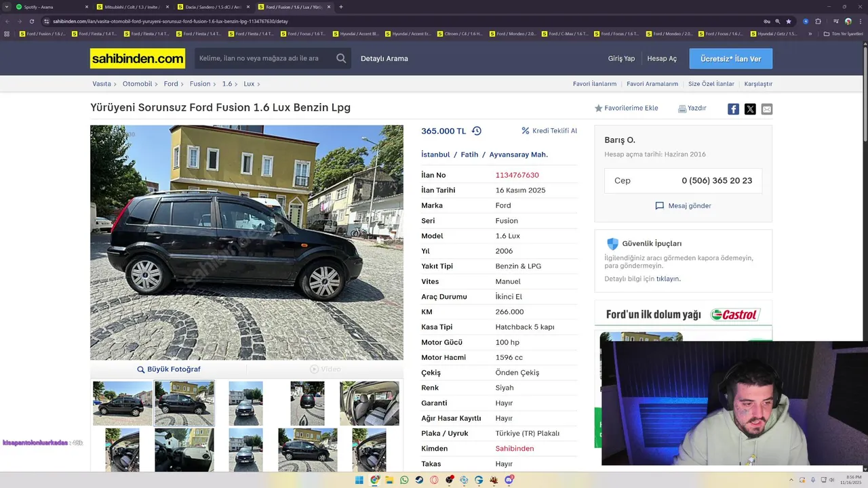
Task: Open the Ford / C-Max bookmark
Action: coord(564,33)
